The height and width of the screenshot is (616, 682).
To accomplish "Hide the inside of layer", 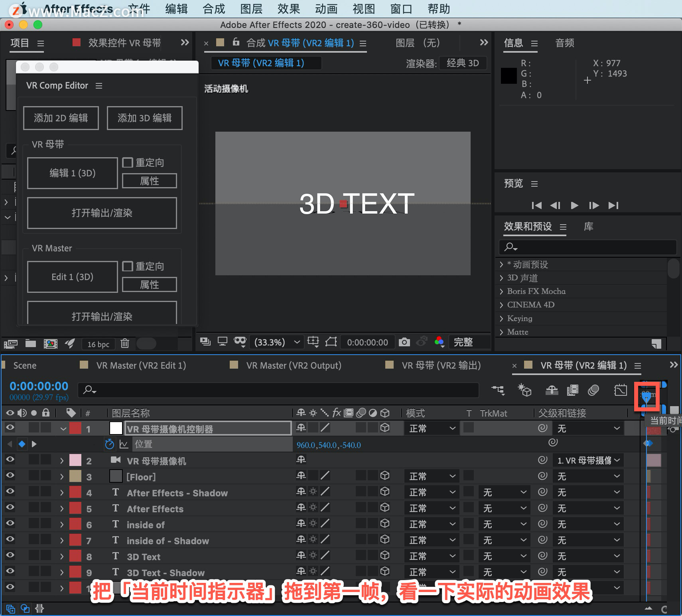I will pyautogui.click(x=10, y=523).
